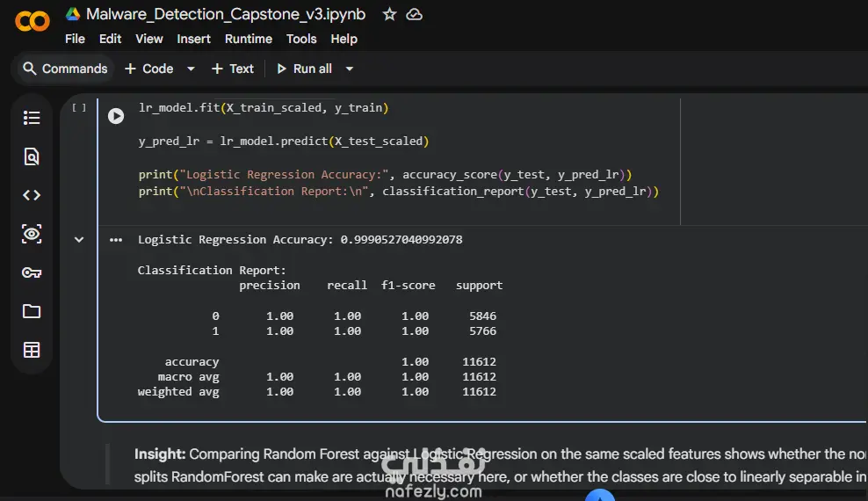Screen dimensions: 868x501
Task: Open Find and replace sidebar icon
Action: (x=32, y=156)
